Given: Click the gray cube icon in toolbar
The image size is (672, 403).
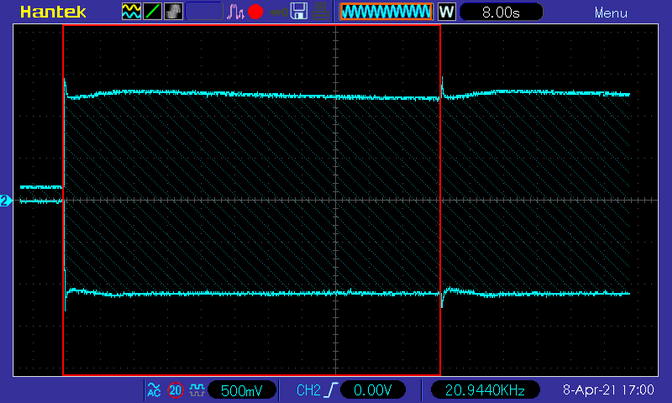Looking at the screenshot, I should coord(174,11).
